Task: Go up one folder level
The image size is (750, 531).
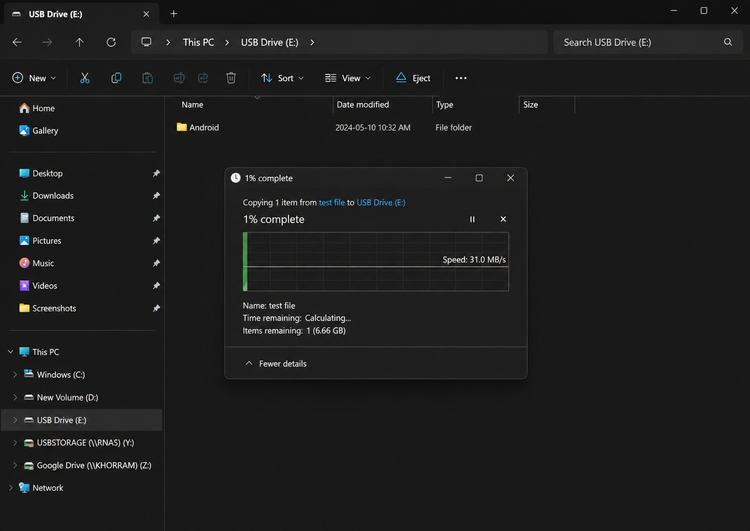Action: pos(79,42)
